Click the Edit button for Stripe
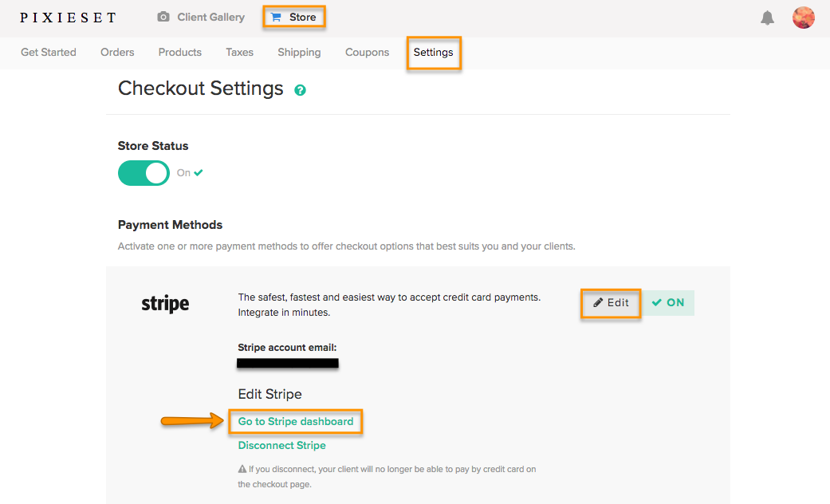 click(x=611, y=303)
